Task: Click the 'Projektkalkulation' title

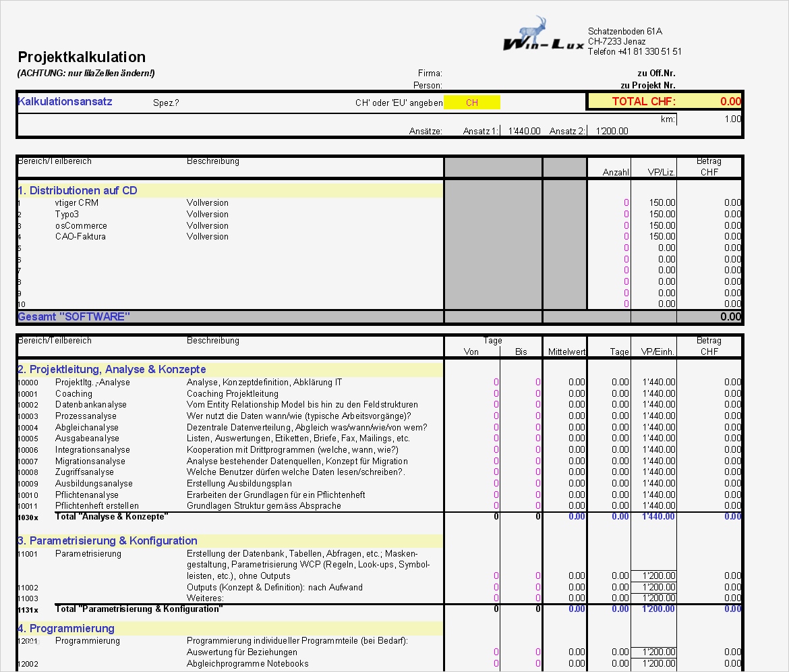Action: [82, 57]
